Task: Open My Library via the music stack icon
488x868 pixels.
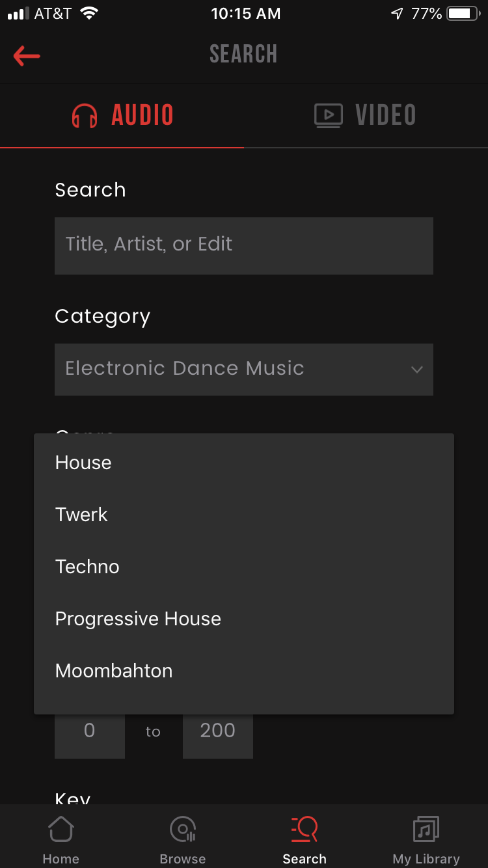Action: [x=426, y=830]
